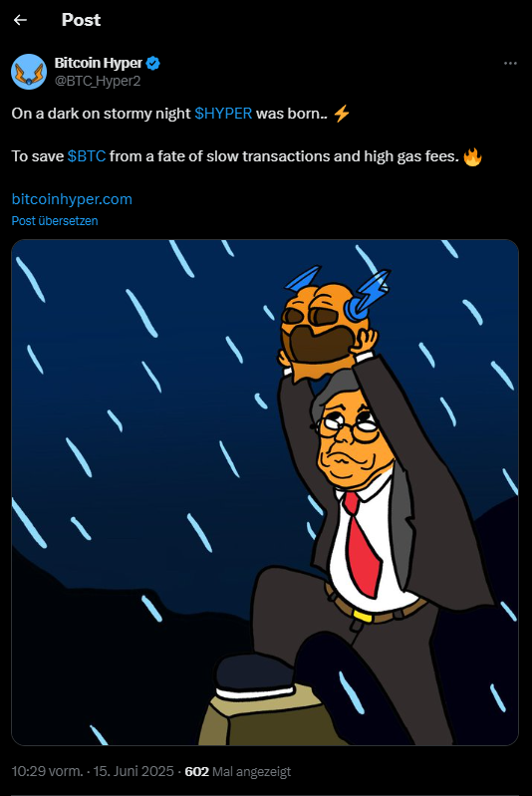
Task: Go back using the left arrow
Action: 20,20
